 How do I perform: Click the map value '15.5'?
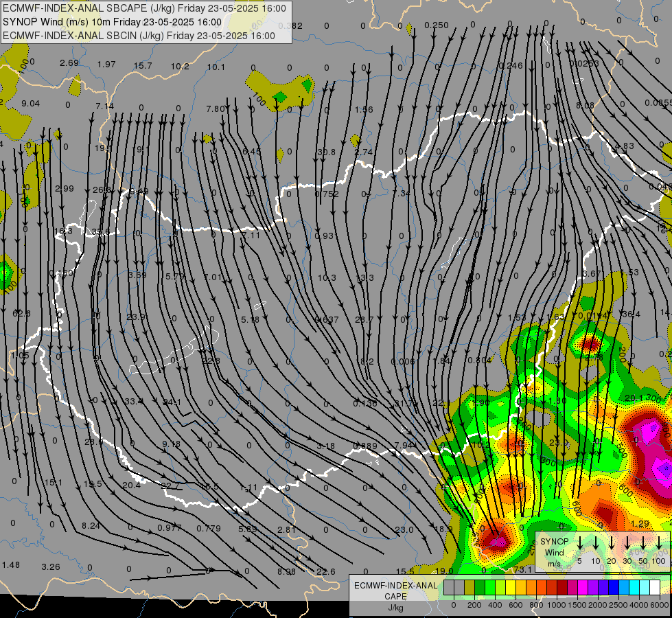(405, 571)
